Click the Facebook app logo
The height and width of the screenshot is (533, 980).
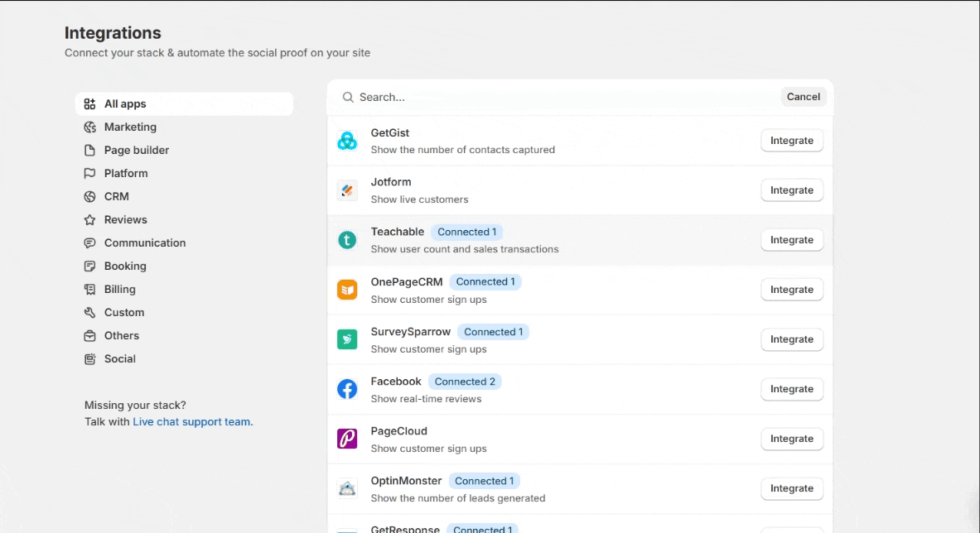point(347,389)
